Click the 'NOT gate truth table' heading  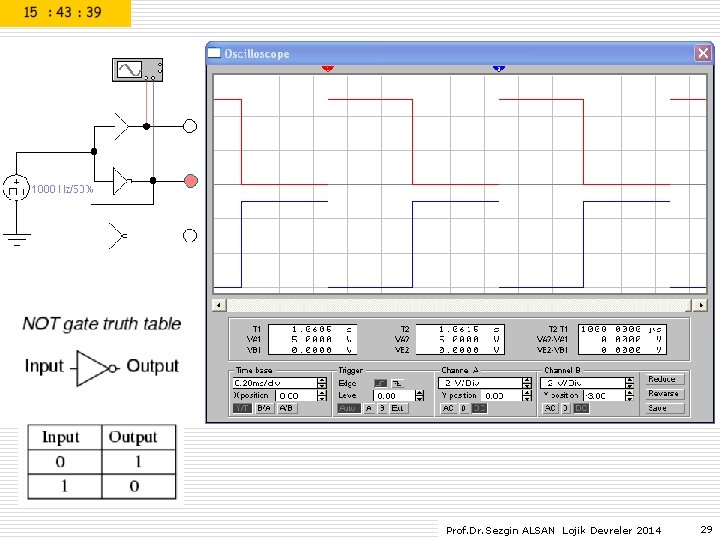102,324
